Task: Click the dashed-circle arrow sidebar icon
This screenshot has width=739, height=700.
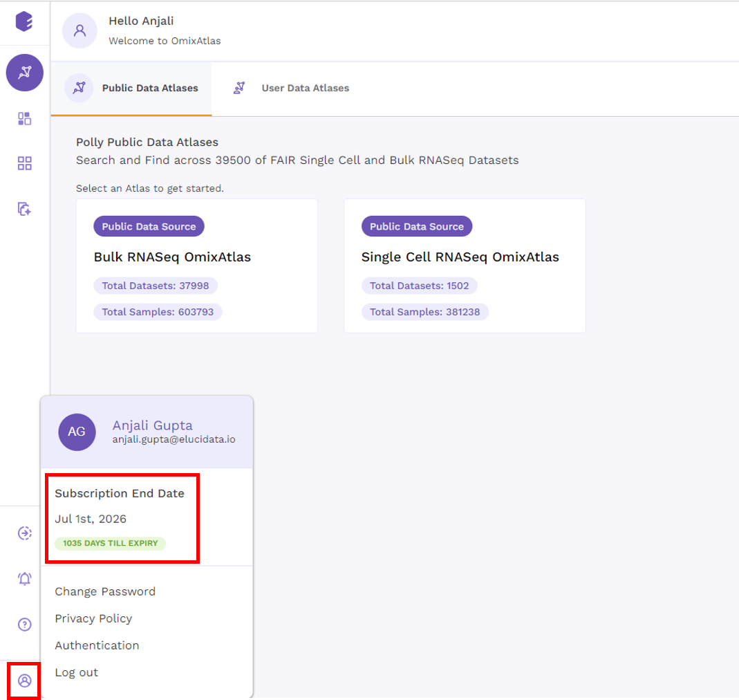Action: click(x=24, y=533)
